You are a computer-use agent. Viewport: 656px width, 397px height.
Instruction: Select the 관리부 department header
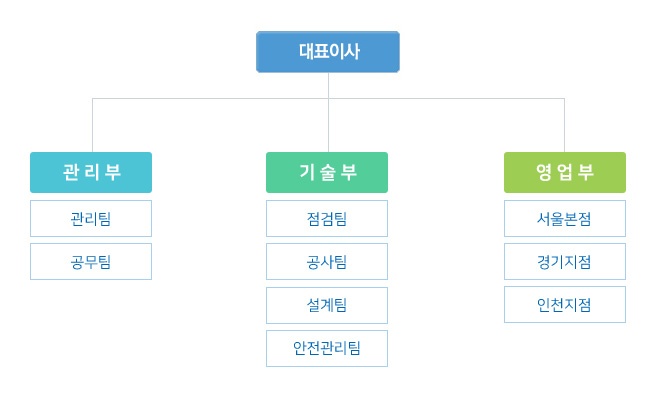(x=91, y=172)
